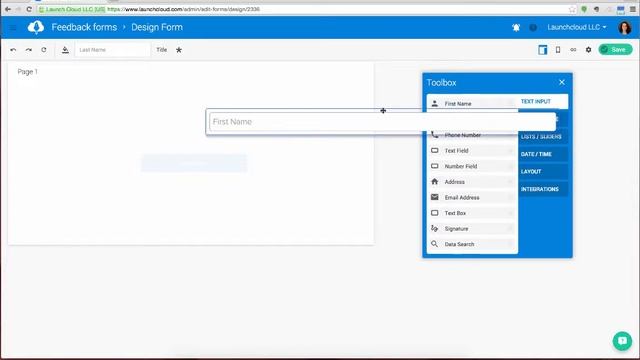This screenshot has width=640, height=360.
Task: Click the refresh form icon
Action: point(44,50)
